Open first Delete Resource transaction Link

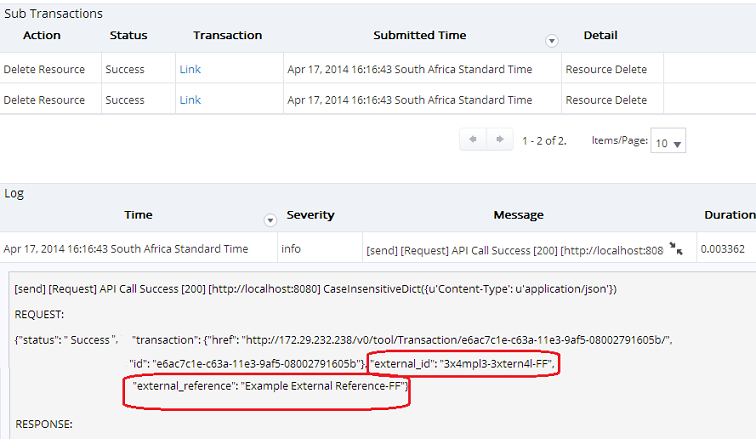(x=190, y=70)
